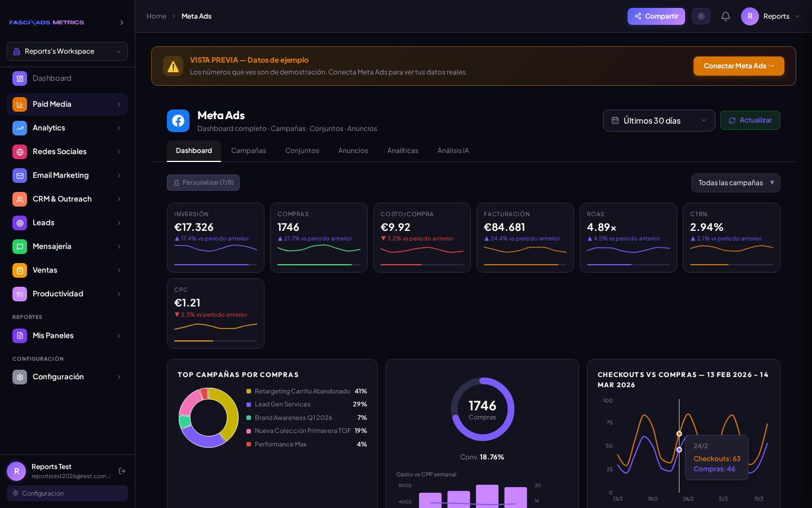Click the Compras 1746 metric card
The height and width of the screenshot is (508, 812).
(x=319, y=238)
